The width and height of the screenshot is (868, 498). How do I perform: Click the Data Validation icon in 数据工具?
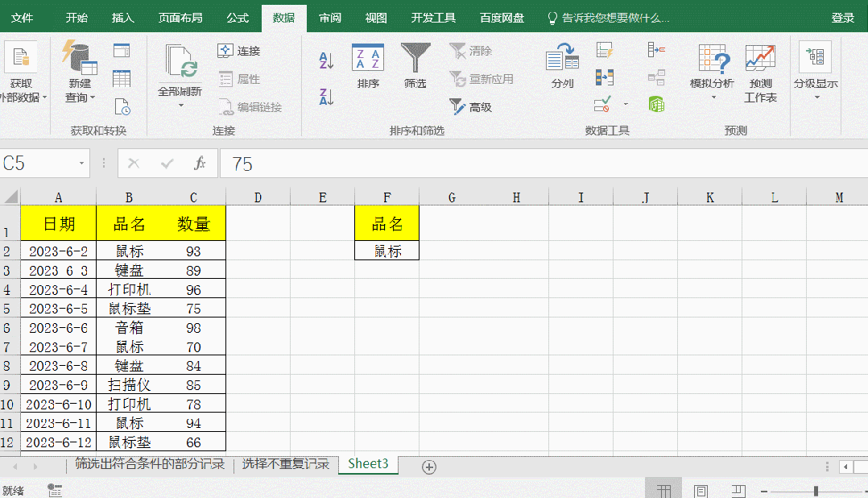pyautogui.click(x=602, y=104)
